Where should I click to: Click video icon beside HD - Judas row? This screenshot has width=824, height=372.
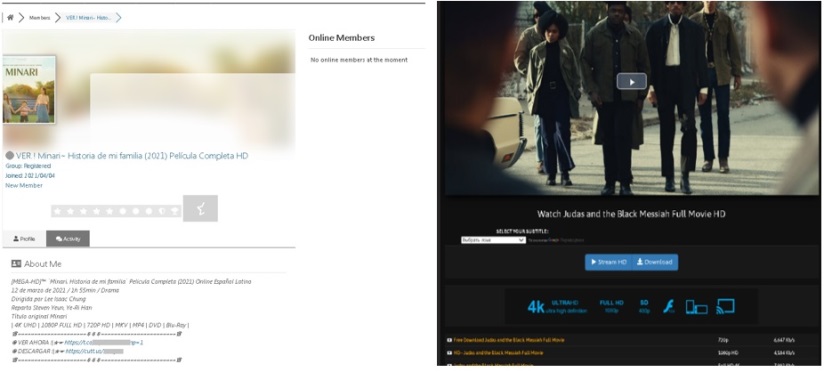pyautogui.click(x=449, y=353)
